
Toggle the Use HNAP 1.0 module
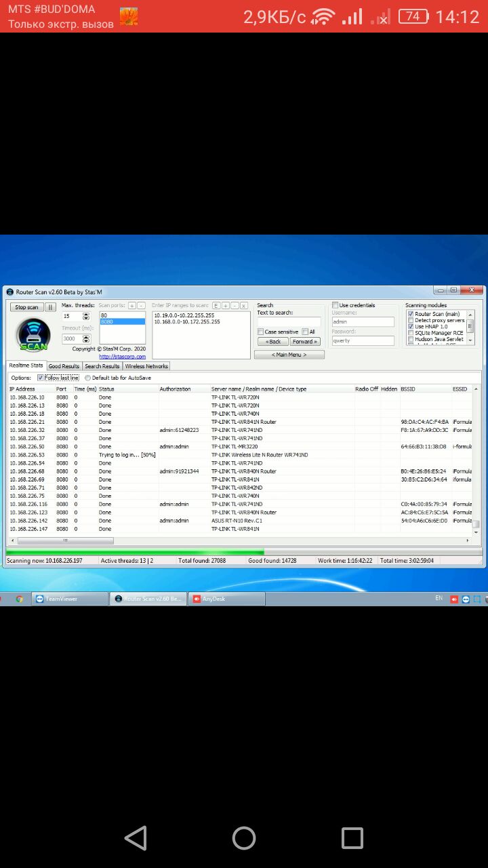click(x=411, y=326)
